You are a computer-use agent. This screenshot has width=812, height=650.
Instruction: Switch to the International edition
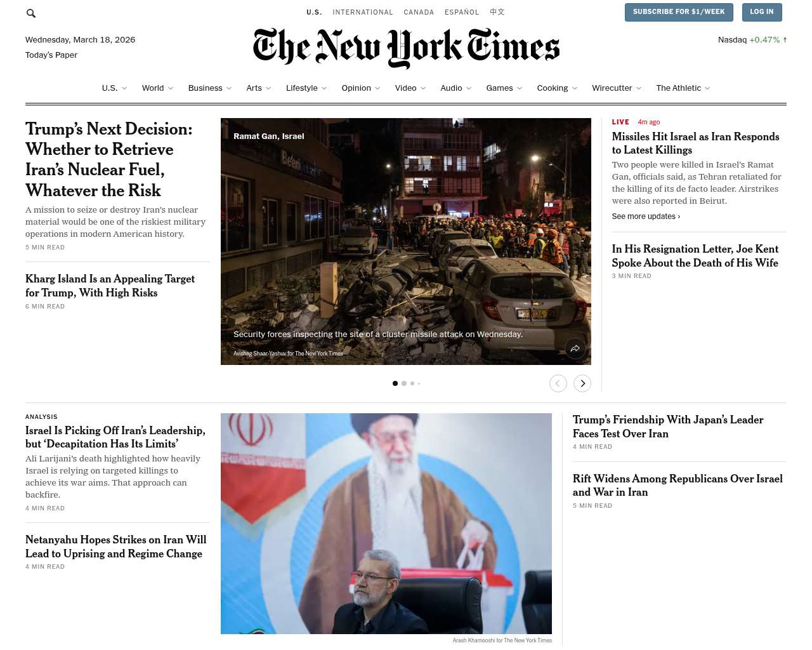click(x=363, y=12)
